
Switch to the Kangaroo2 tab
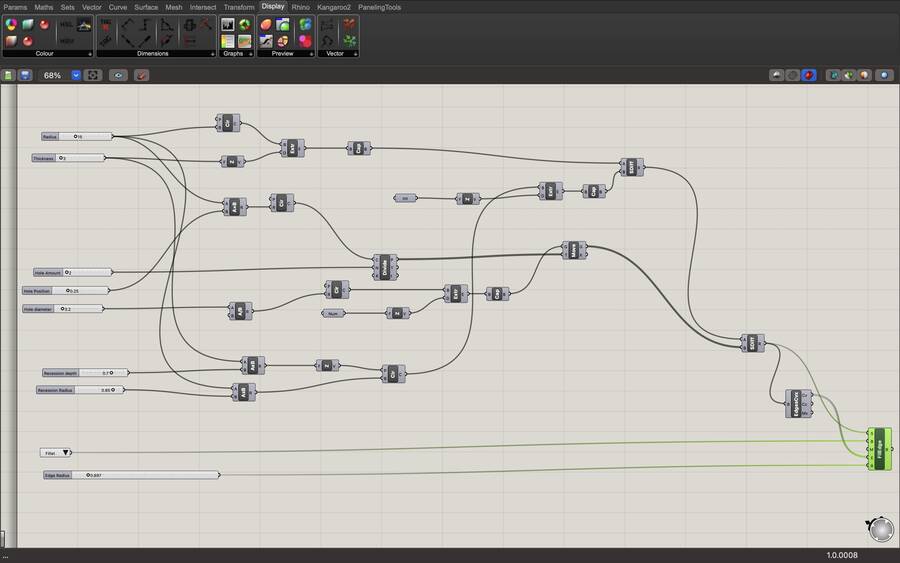pos(334,6)
